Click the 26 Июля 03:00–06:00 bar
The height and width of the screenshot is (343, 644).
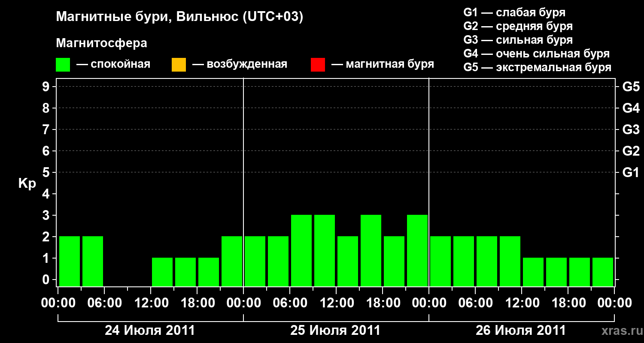(x=464, y=261)
